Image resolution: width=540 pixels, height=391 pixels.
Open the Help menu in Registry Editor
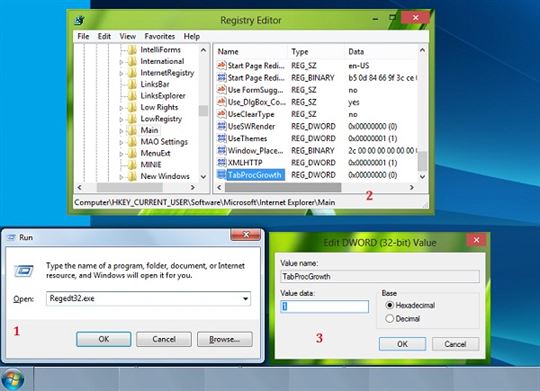[191, 37]
